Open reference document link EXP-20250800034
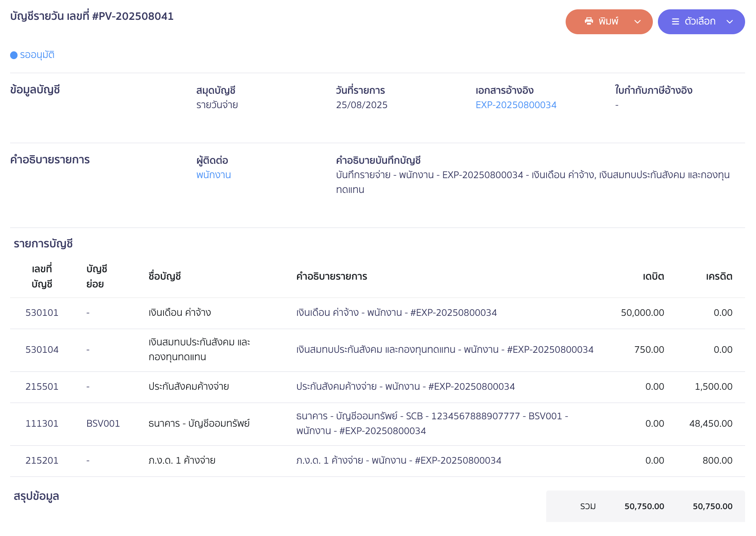 coord(516,105)
